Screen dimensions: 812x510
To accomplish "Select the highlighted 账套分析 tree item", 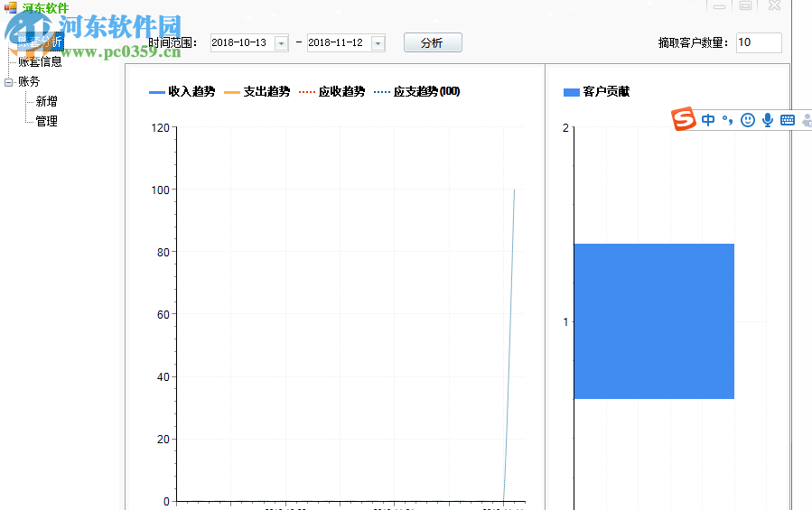I will pyautogui.click(x=40, y=42).
